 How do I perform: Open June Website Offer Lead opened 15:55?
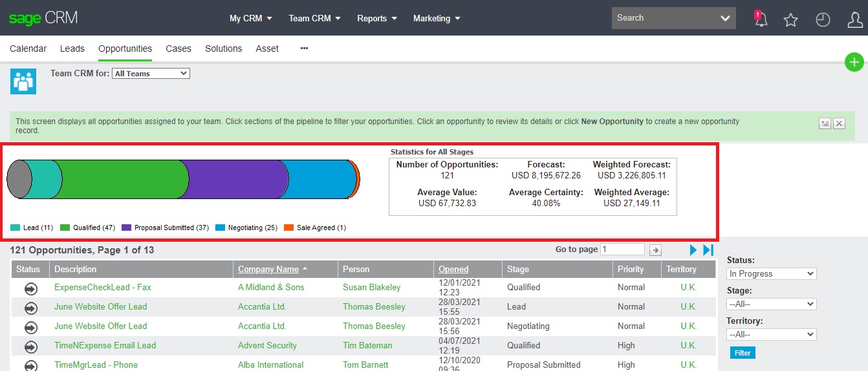tap(100, 306)
